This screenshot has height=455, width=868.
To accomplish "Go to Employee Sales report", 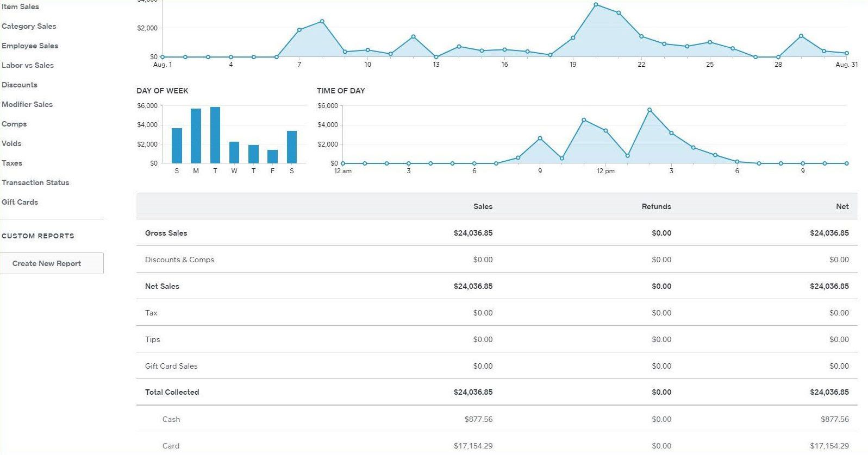I will 30,46.
